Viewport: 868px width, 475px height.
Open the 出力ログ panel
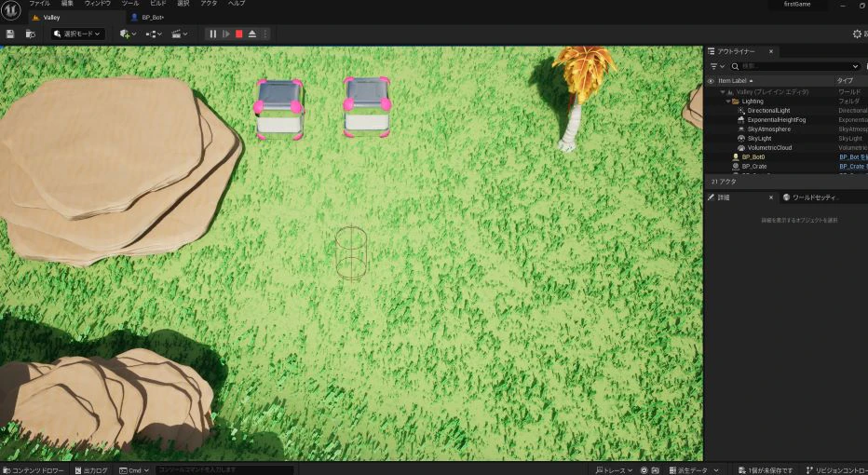(91, 470)
